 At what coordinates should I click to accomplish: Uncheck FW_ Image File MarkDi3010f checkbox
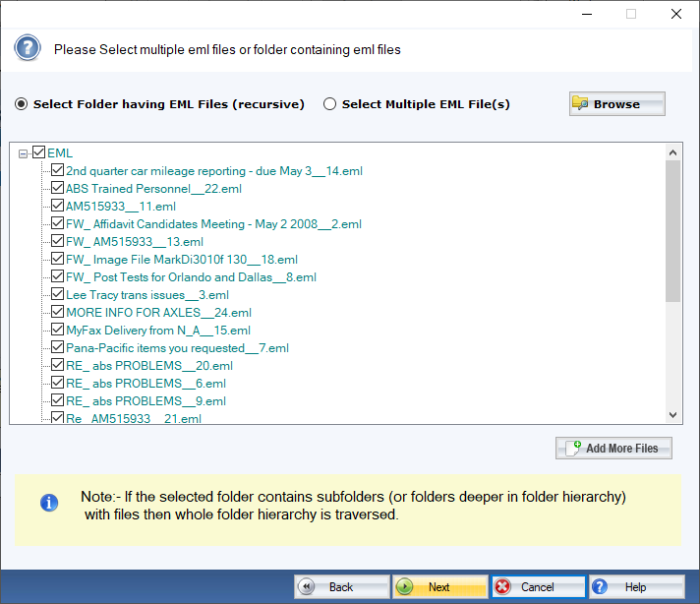click(x=57, y=258)
